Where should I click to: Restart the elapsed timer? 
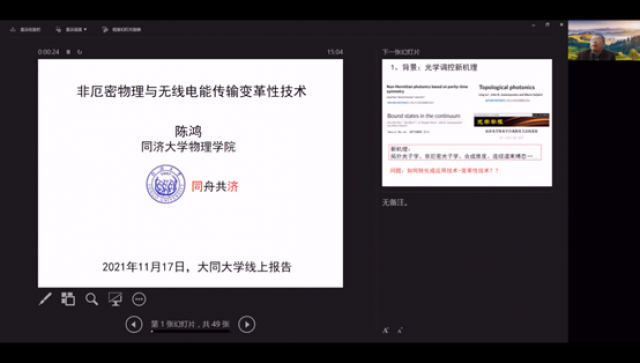click(x=80, y=52)
